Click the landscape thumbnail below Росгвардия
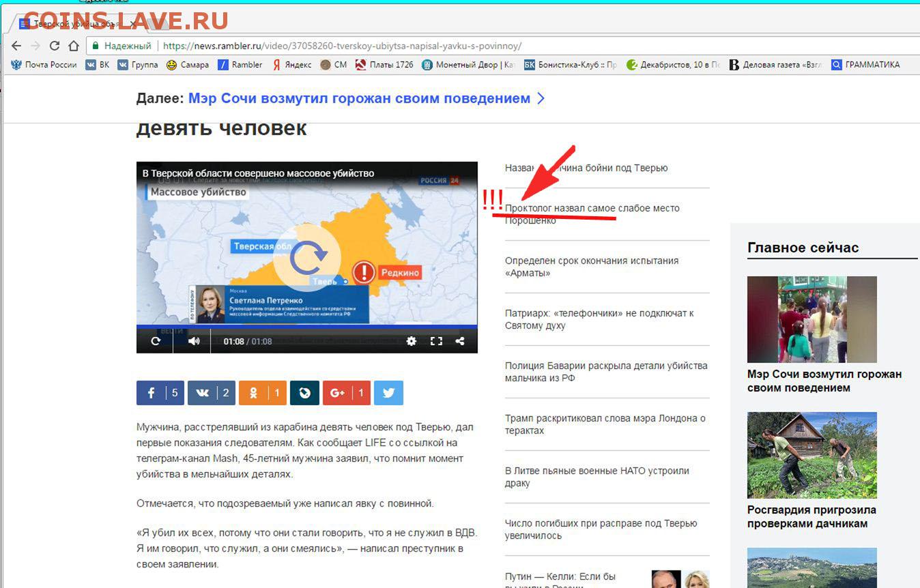Image resolution: width=920 pixels, height=588 pixels. (812, 568)
